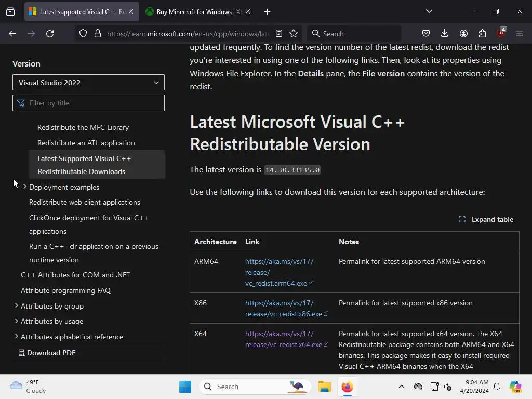Click version number 14.38.33135.0
532x399 pixels.
click(292, 170)
